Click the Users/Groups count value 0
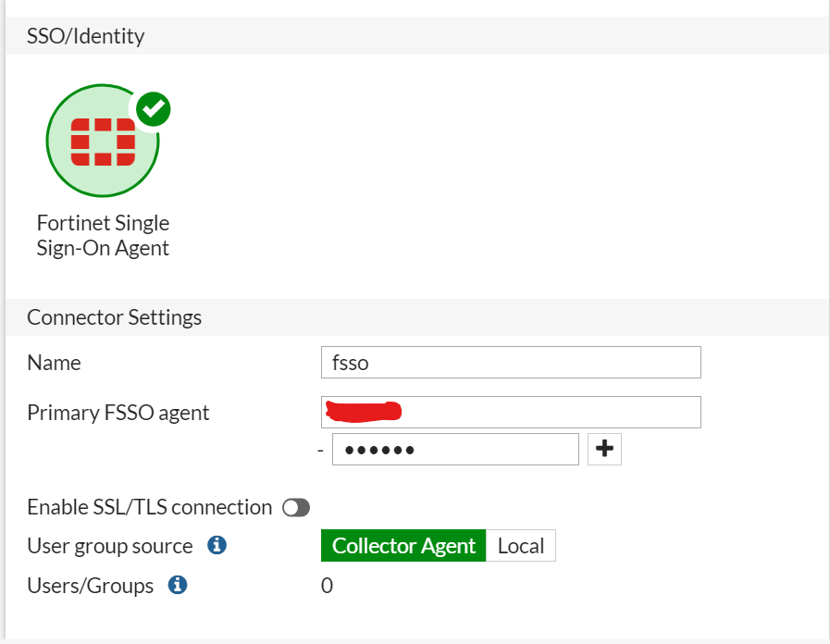Image resolution: width=830 pixels, height=644 pixels. tap(327, 586)
